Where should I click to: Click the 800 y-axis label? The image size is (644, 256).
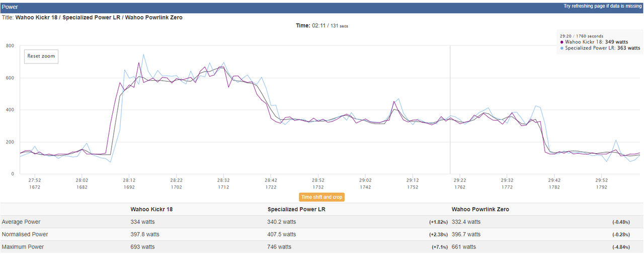[10, 46]
